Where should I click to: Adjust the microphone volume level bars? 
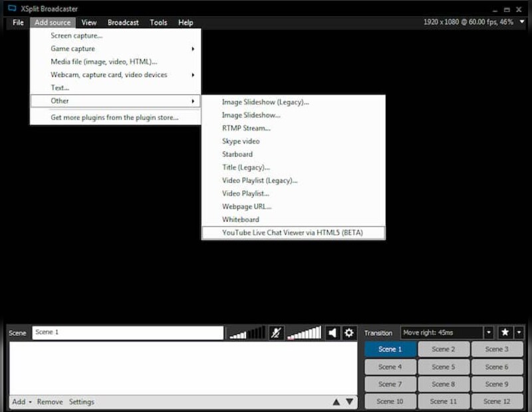click(x=247, y=333)
